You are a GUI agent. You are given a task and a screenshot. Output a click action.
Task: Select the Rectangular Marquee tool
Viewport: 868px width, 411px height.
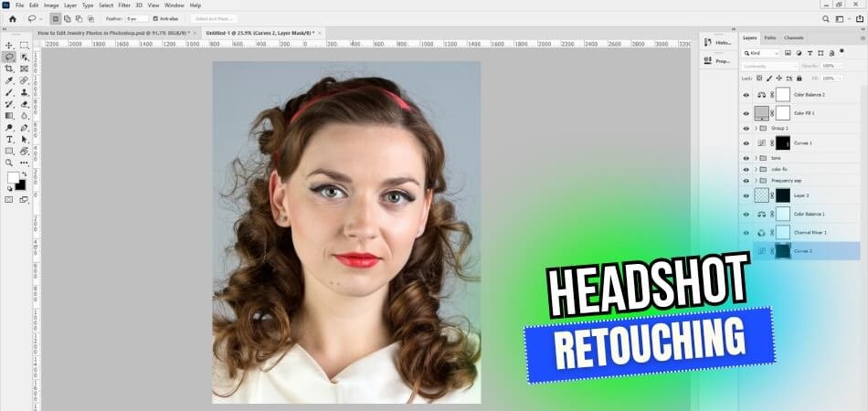pyautogui.click(x=25, y=46)
